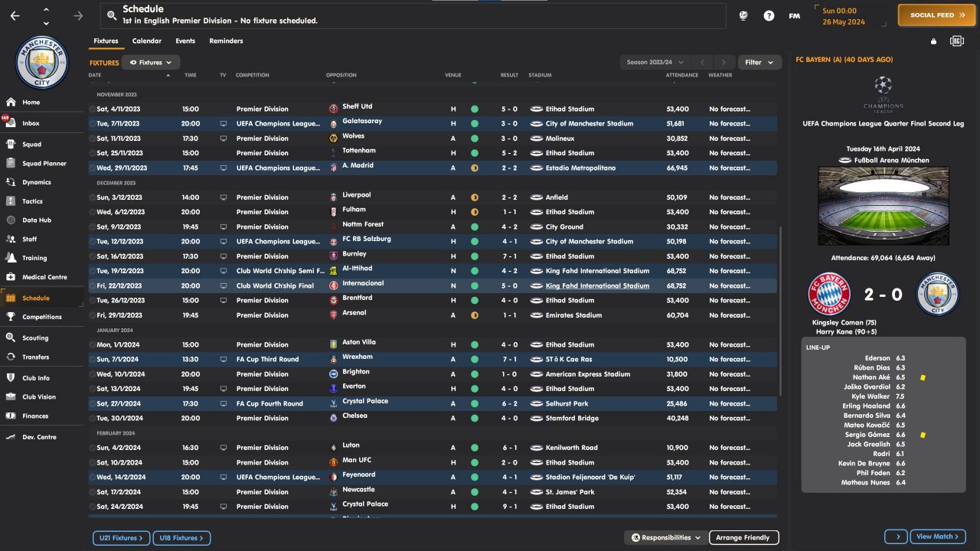The image size is (980, 551).
Task: Click the Arrange Friendly button
Action: 743,538
